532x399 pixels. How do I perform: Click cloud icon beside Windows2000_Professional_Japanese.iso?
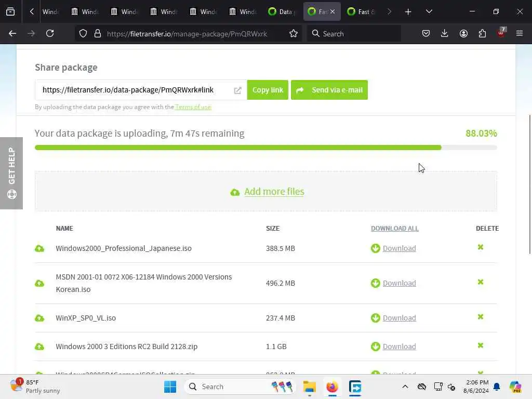tap(39, 248)
